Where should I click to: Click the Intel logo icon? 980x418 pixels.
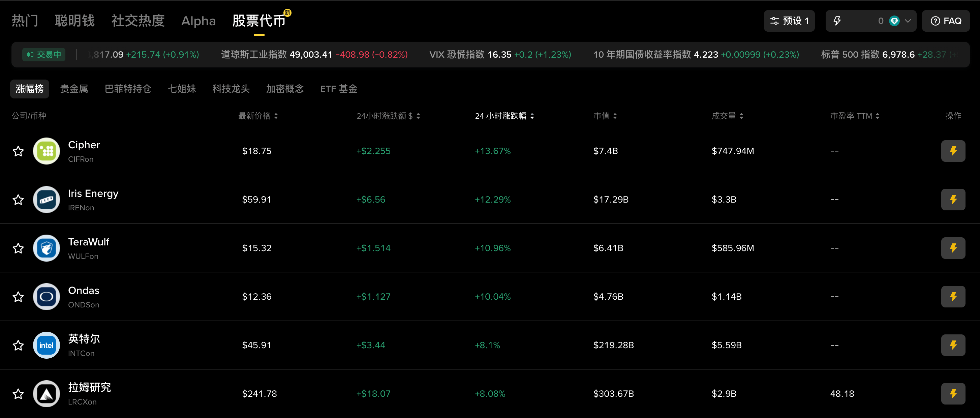(47, 345)
